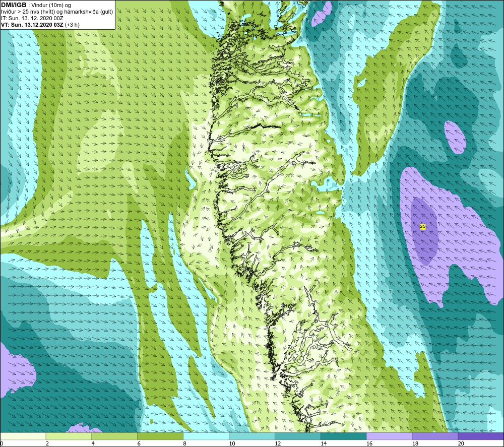The height and width of the screenshot is (447, 504).
Task: Click the pale yellow 0–2 scale swatch
Action: [x=23, y=436]
